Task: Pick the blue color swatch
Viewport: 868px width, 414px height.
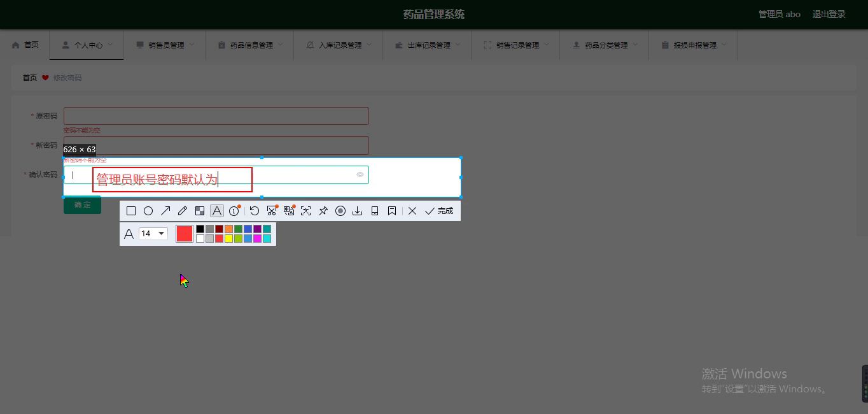Action: pyautogui.click(x=248, y=229)
